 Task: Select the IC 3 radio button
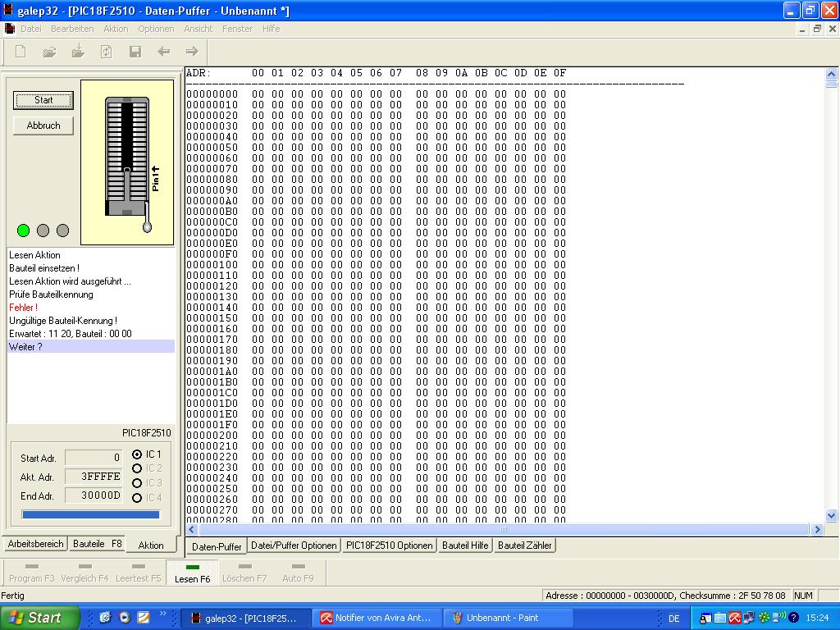click(137, 483)
